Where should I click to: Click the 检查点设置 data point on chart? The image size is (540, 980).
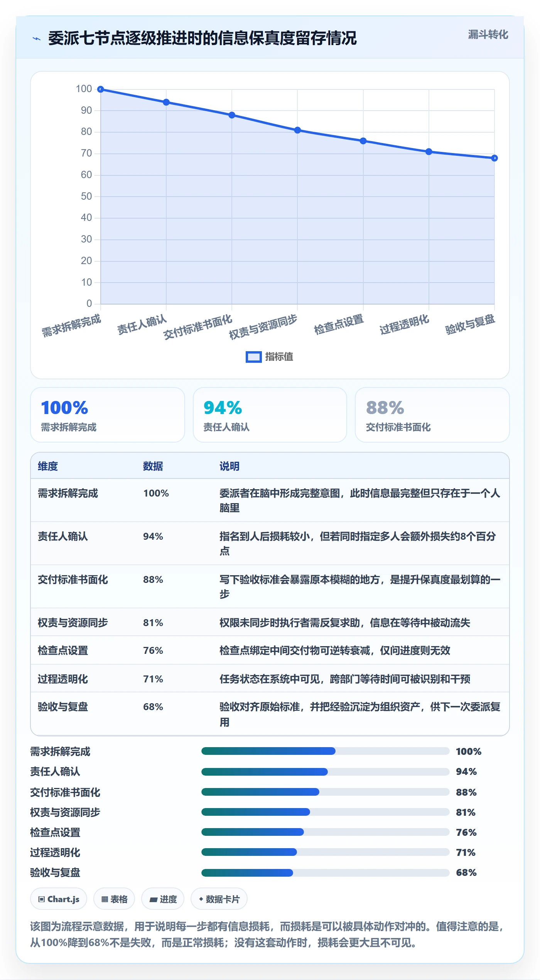(x=363, y=141)
